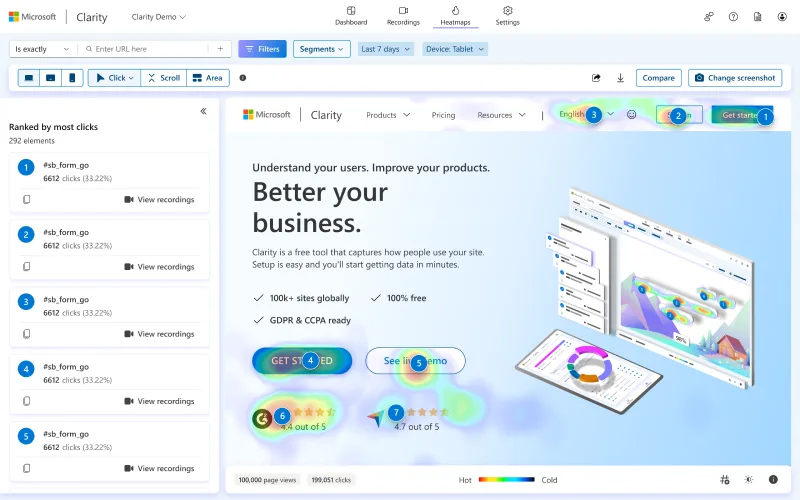Image resolution: width=800 pixels, height=500 pixels.
Task: Copy selector icon for ranked element 2
Action: pyautogui.click(x=27, y=266)
